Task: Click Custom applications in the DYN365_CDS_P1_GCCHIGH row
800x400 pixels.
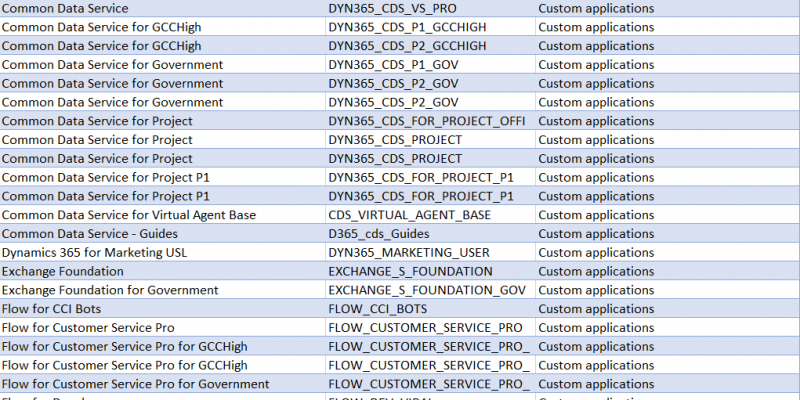Action: pos(667,27)
